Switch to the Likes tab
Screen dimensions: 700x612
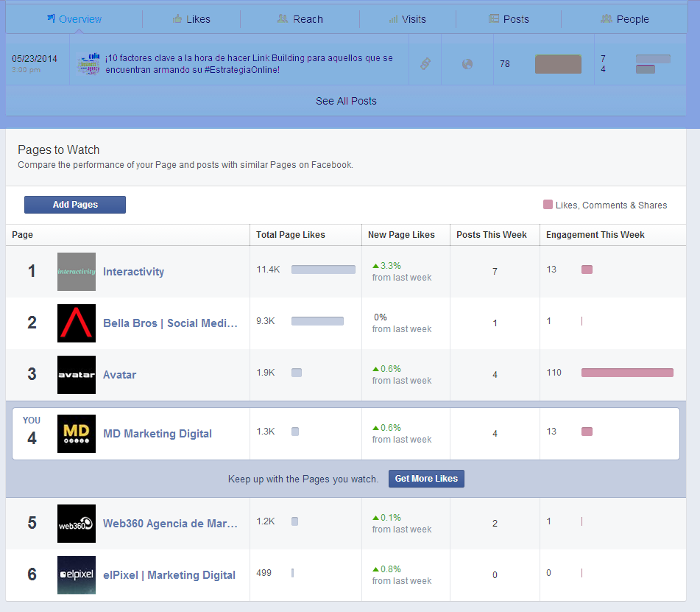click(x=191, y=19)
